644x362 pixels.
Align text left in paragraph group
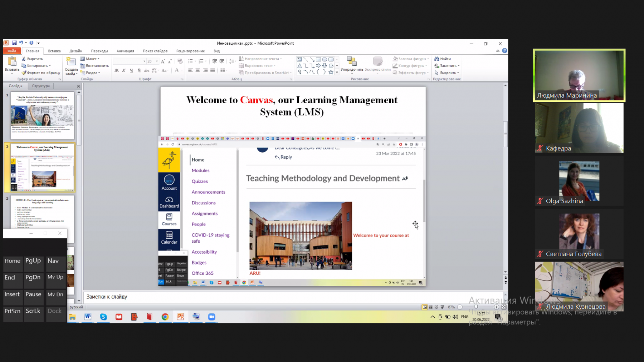point(190,70)
